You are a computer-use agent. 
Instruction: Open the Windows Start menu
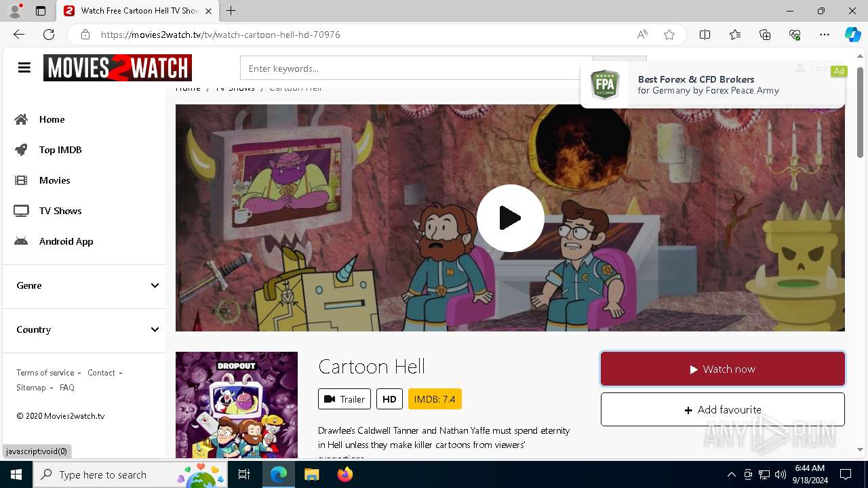16,474
